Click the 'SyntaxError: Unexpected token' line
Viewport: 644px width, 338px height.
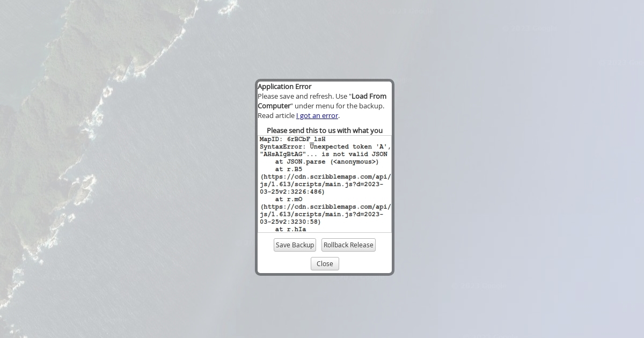[x=325, y=146]
